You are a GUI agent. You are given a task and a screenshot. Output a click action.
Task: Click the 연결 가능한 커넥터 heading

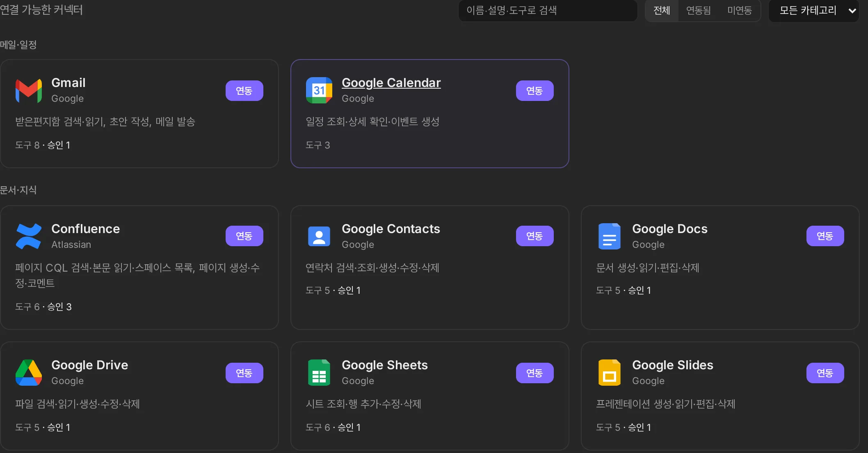click(41, 10)
